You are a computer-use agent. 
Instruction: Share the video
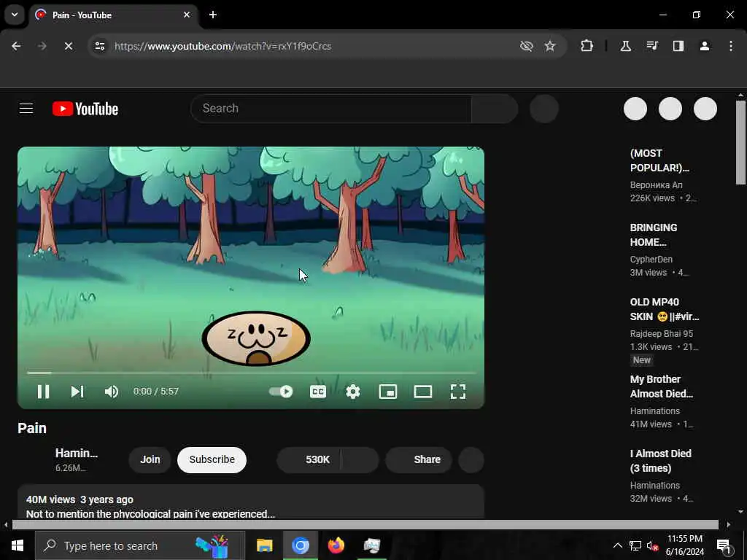[x=419, y=459]
